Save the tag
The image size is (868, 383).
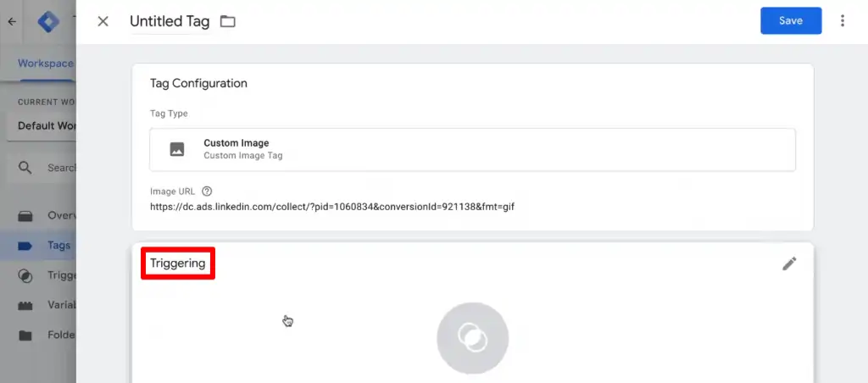point(790,21)
